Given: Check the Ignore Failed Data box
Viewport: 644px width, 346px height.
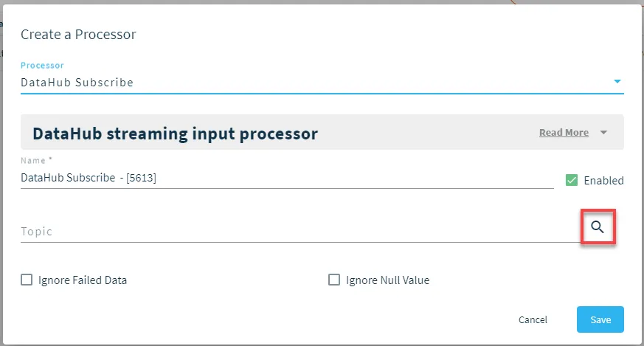Looking at the screenshot, I should point(27,280).
